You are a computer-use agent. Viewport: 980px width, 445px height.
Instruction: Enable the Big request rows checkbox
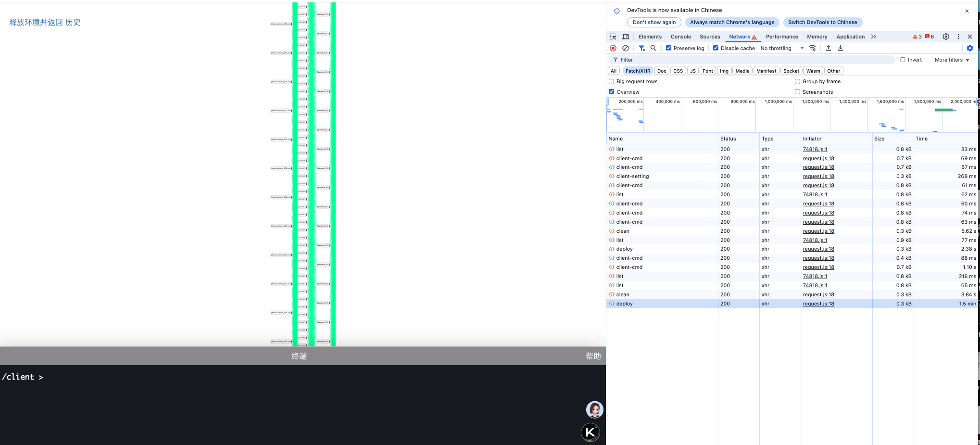pos(612,82)
